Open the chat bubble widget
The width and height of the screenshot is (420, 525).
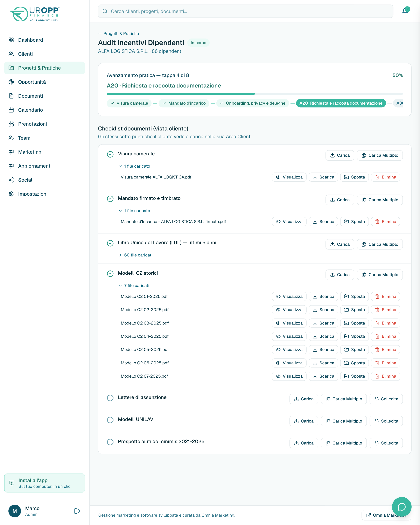click(402, 507)
